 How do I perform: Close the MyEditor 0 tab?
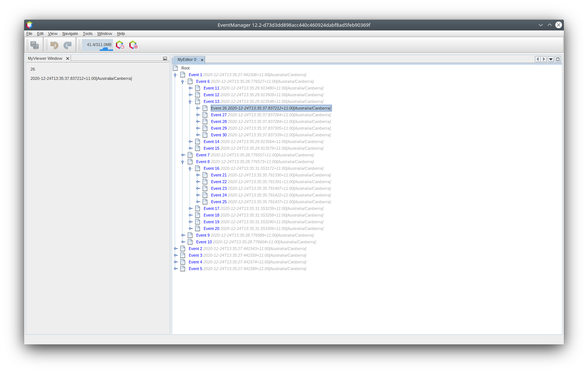(x=202, y=60)
